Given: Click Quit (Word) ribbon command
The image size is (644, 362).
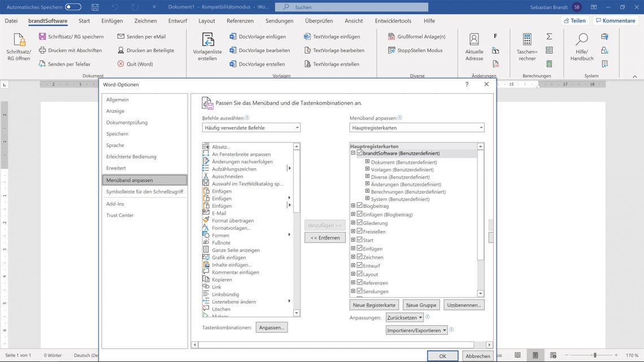Looking at the screenshot, I should pyautogui.click(x=134, y=64).
